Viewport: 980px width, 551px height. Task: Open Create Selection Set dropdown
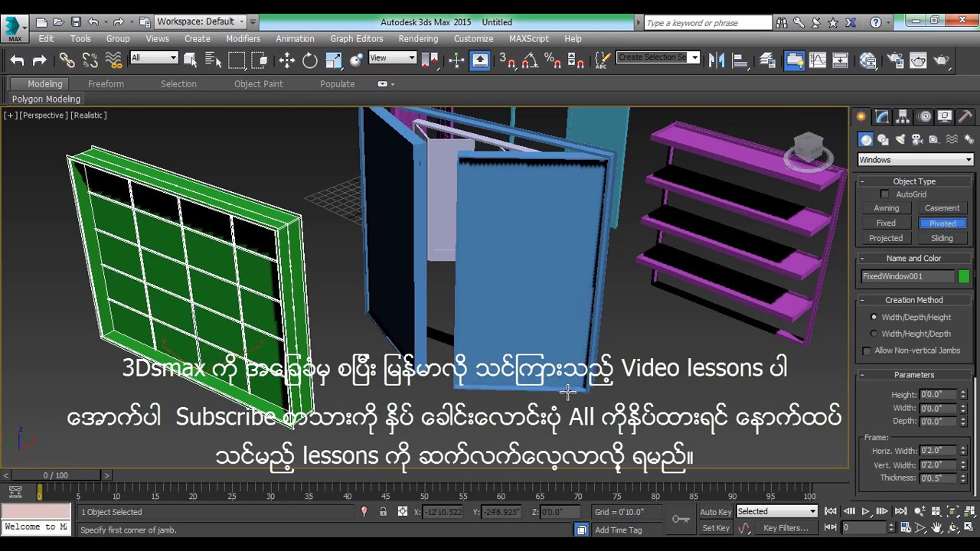(658, 57)
